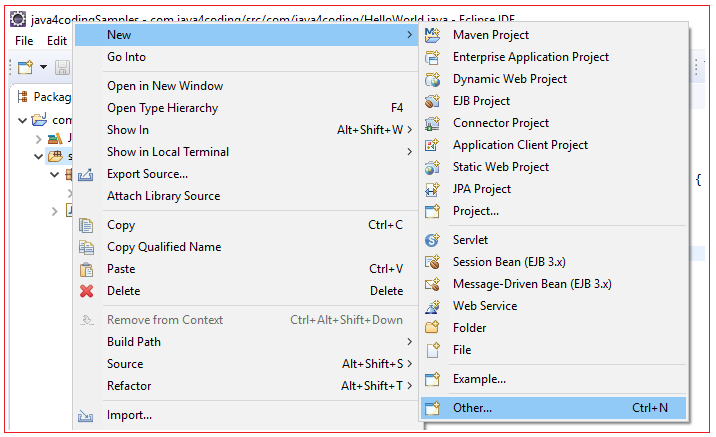
Task: Click the Dynamic Web Project globe icon
Action: (432, 79)
